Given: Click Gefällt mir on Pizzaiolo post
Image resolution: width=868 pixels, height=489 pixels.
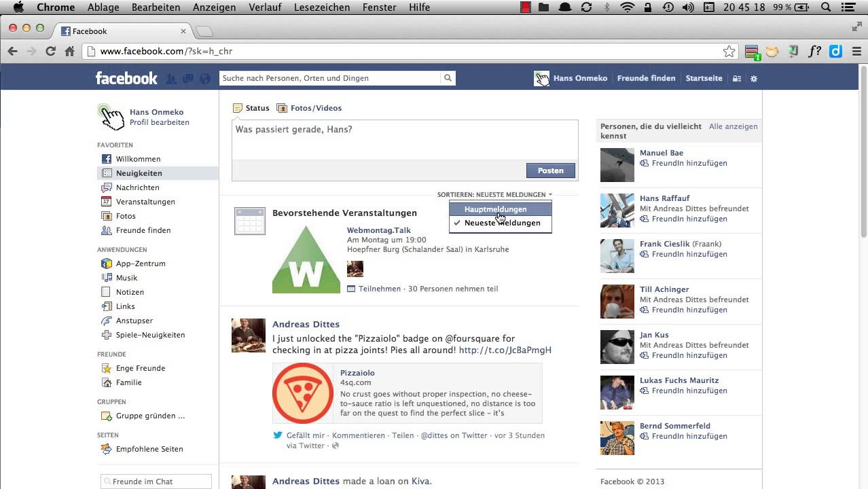Looking at the screenshot, I should pyautogui.click(x=306, y=435).
